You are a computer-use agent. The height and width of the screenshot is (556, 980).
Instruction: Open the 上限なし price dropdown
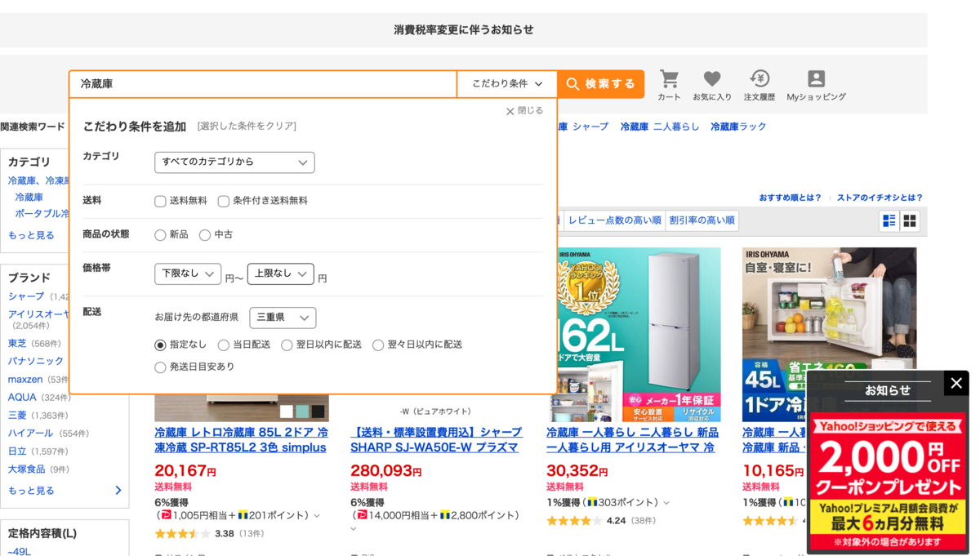(x=281, y=274)
